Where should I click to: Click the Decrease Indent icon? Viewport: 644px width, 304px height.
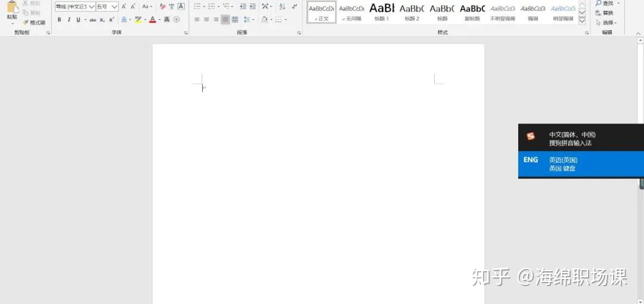(x=243, y=7)
